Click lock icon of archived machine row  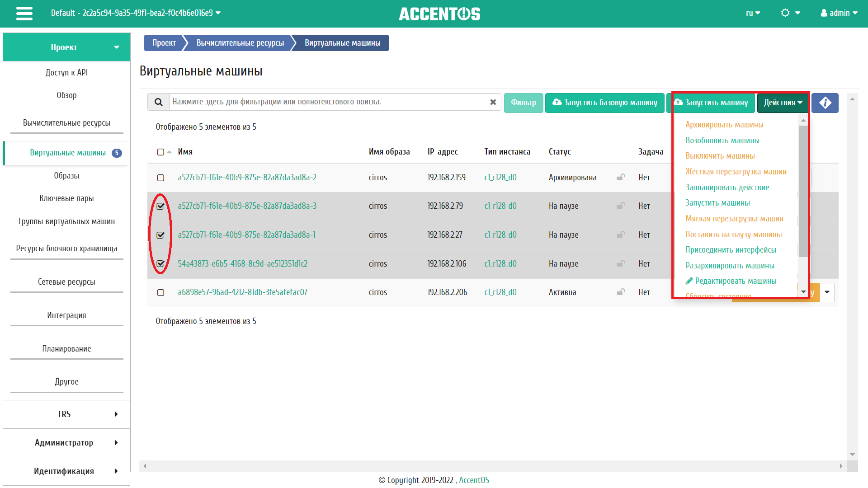[x=621, y=177]
